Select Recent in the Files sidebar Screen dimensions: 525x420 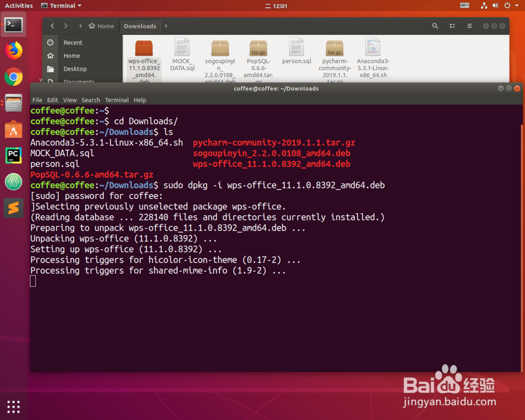click(72, 43)
